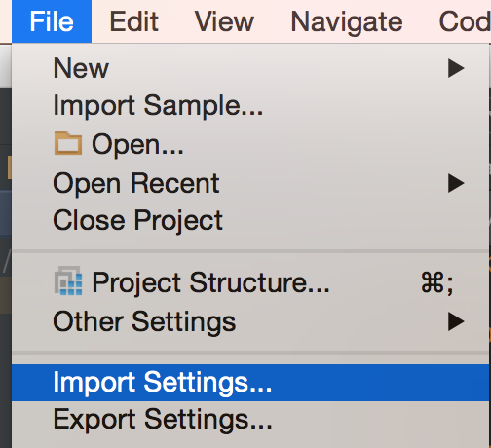The width and height of the screenshot is (491, 448).
Task: Open the partially visible Code menu
Action: (465, 21)
